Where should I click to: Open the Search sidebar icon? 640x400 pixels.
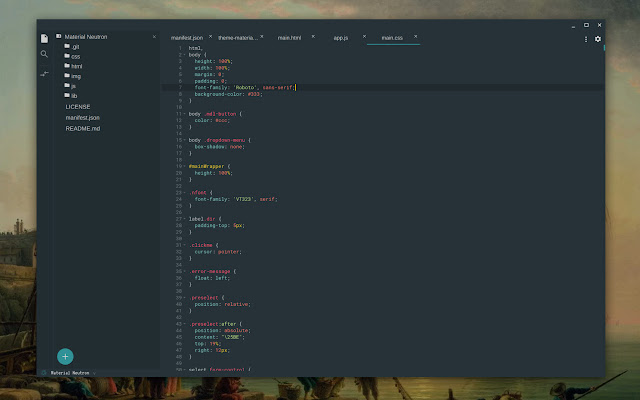pyautogui.click(x=44, y=54)
